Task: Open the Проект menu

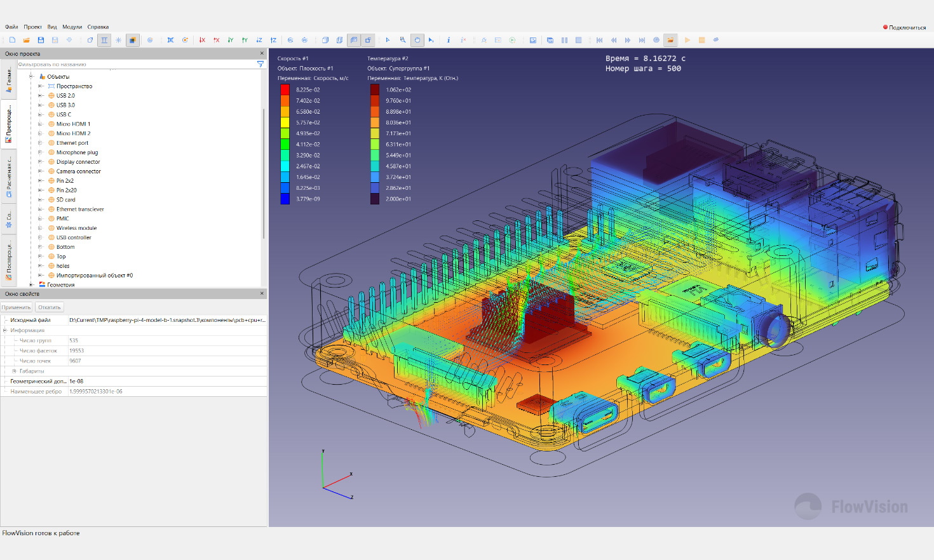Action: (32, 27)
